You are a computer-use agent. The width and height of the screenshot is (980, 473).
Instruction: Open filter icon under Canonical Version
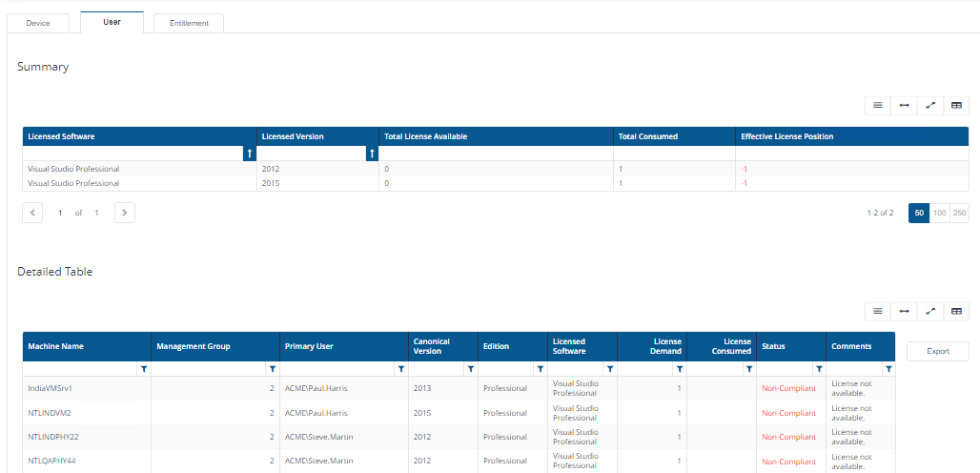point(471,369)
